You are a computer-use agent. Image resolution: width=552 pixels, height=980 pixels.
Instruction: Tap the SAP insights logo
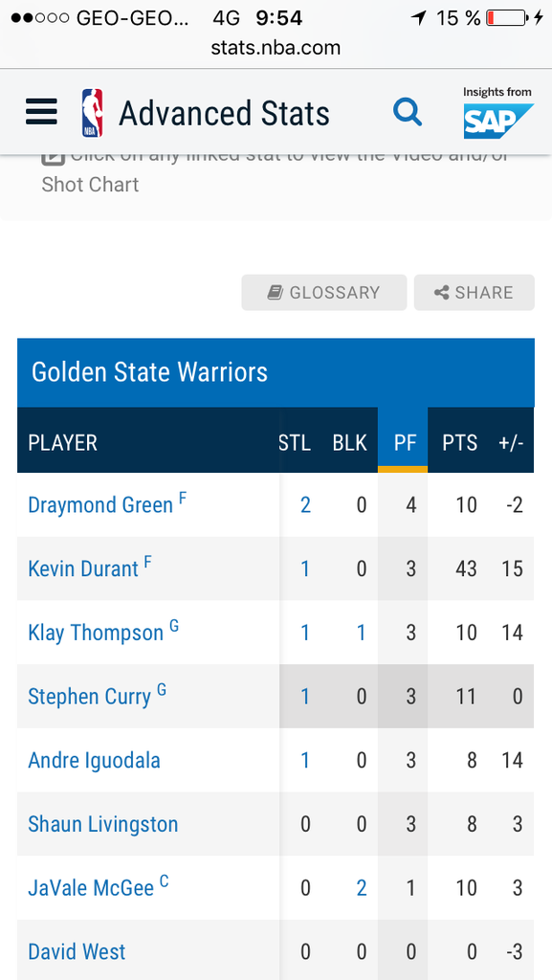(x=497, y=113)
